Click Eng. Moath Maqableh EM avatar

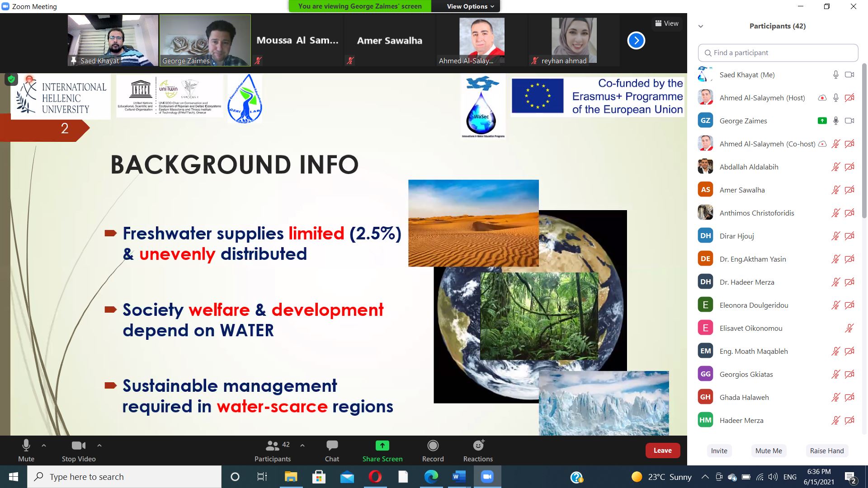pos(705,351)
